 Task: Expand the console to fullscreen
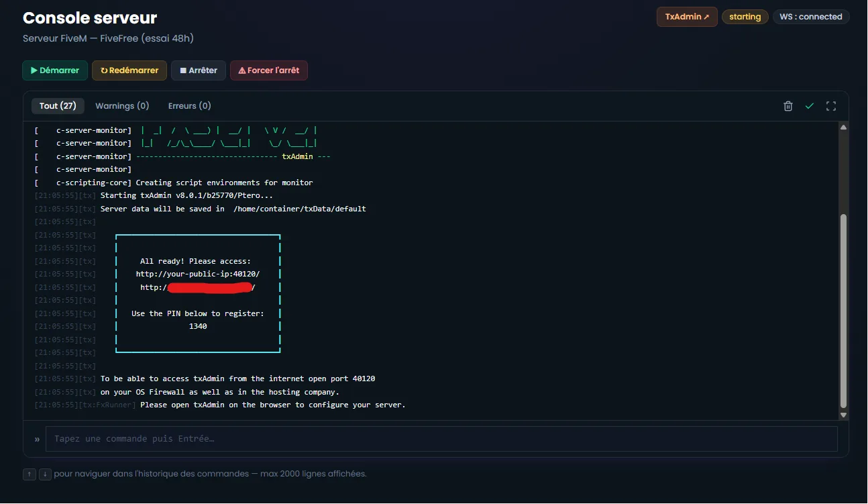(x=831, y=106)
